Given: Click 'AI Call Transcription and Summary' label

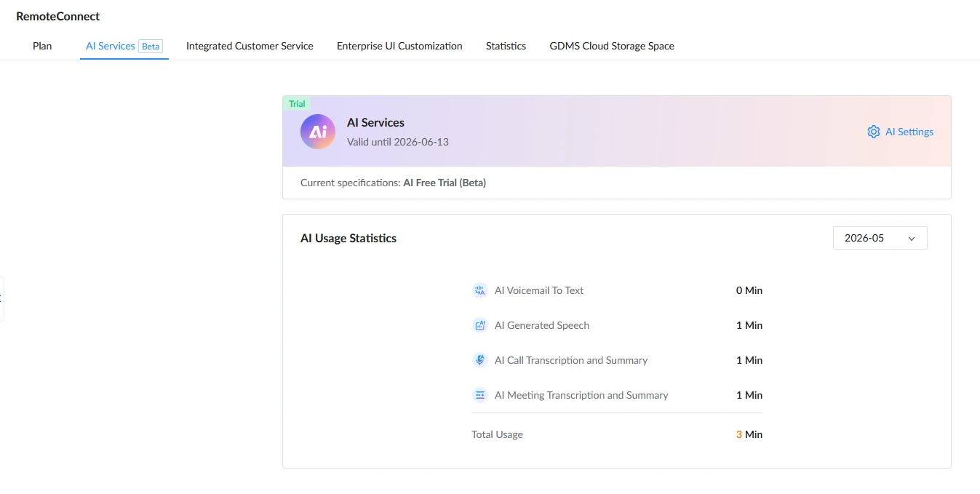Looking at the screenshot, I should [571, 360].
